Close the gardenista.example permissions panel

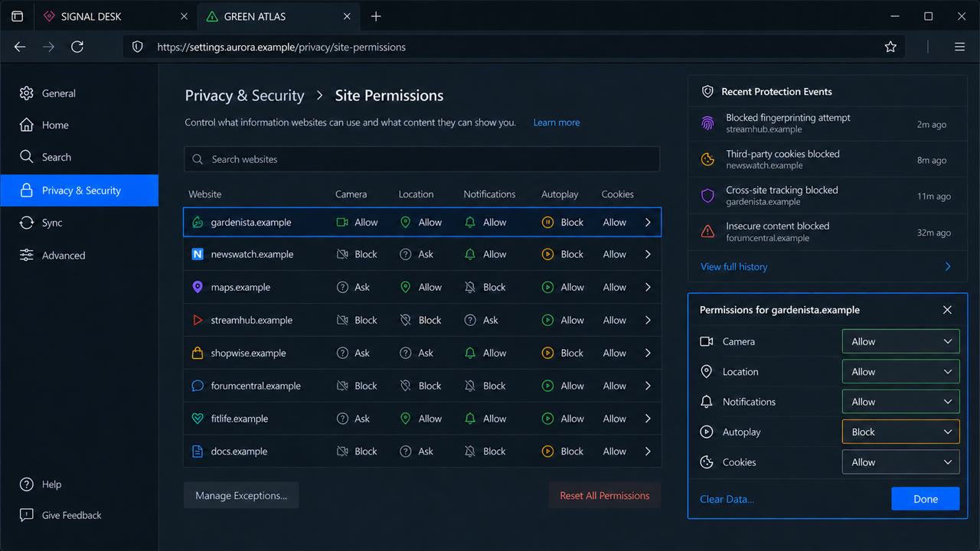[x=947, y=310]
